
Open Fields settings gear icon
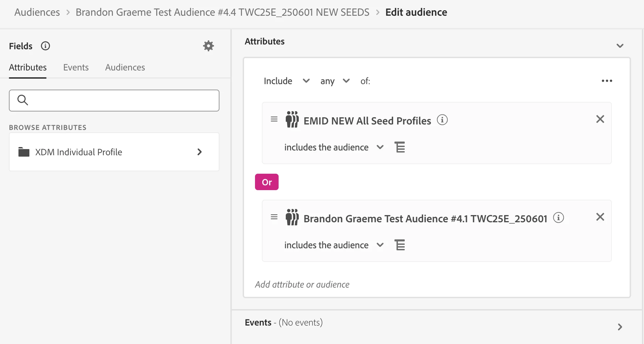(x=208, y=46)
